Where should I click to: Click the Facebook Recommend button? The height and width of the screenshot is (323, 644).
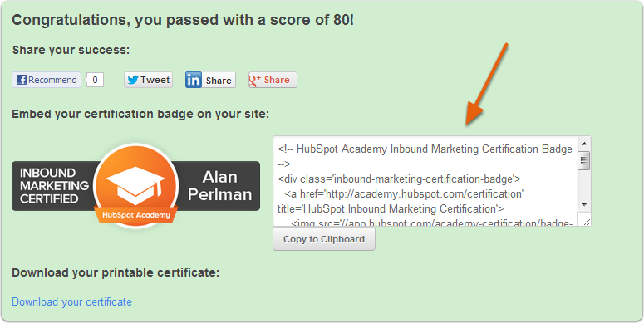click(x=47, y=80)
